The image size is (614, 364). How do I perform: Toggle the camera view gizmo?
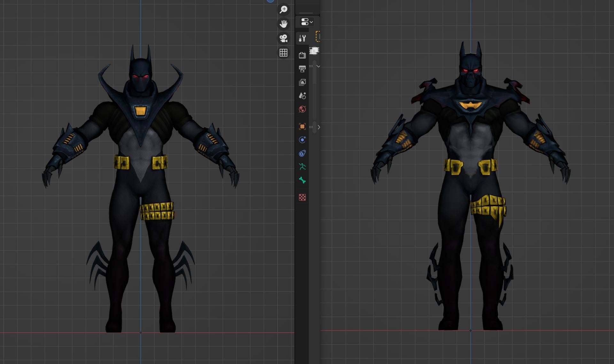tap(284, 38)
